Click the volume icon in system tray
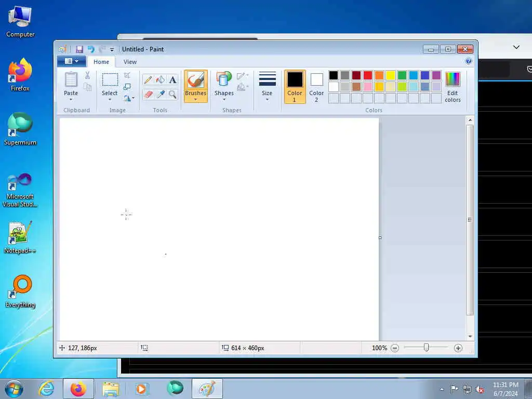The height and width of the screenshot is (399, 532). point(480,389)
